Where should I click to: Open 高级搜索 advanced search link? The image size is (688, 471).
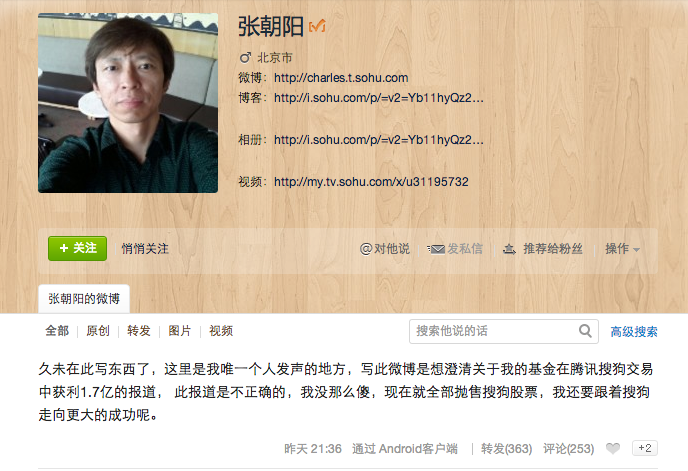pyautogui.click(x=634, y=331)
